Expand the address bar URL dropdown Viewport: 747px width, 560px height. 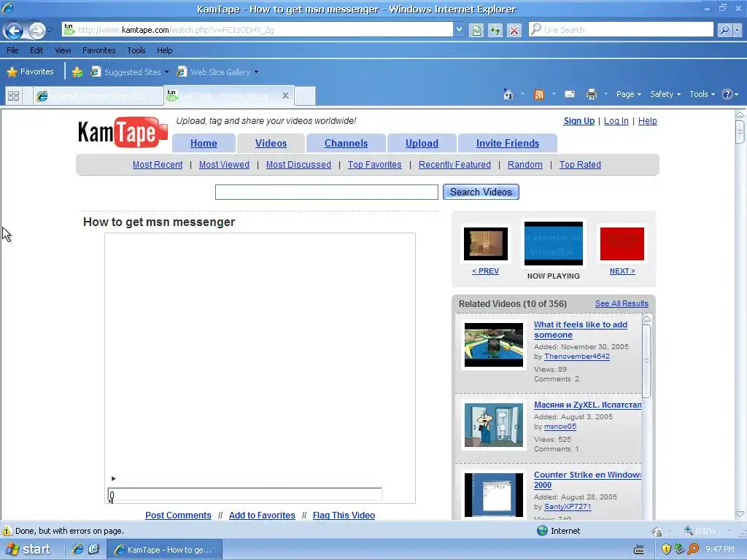click(459, 29)
